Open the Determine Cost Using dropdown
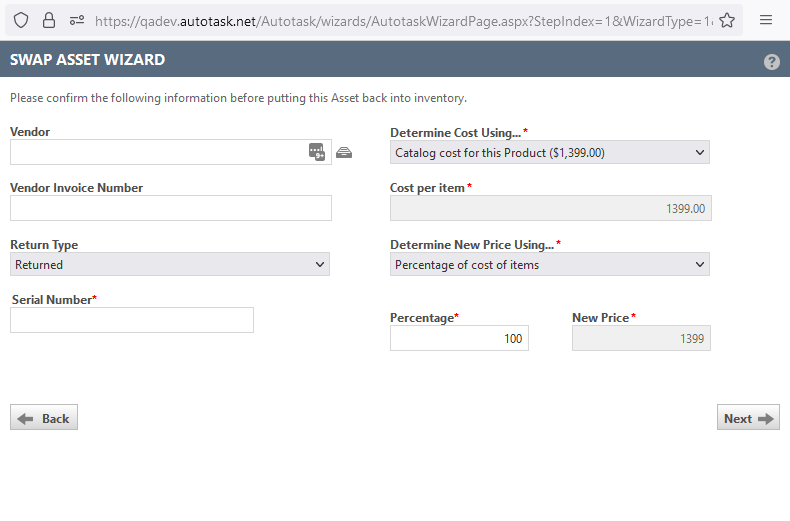Image resolution: width=790 pixels, height=521 pixels. (x=549, y=153)
